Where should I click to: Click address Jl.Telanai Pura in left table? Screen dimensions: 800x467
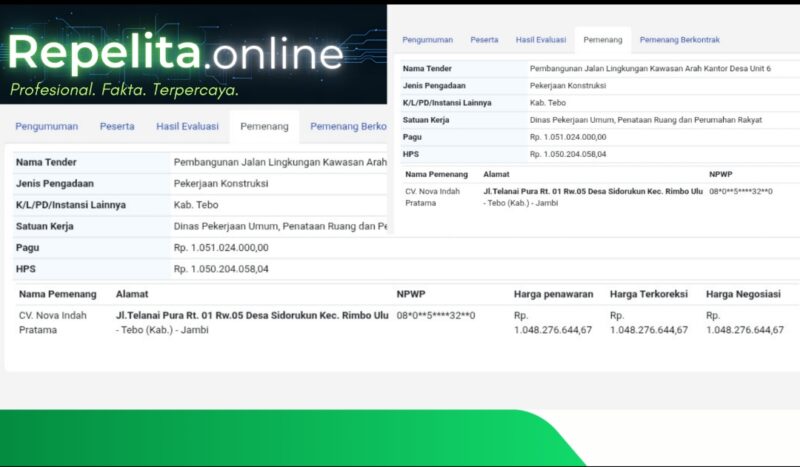point(252,323)
